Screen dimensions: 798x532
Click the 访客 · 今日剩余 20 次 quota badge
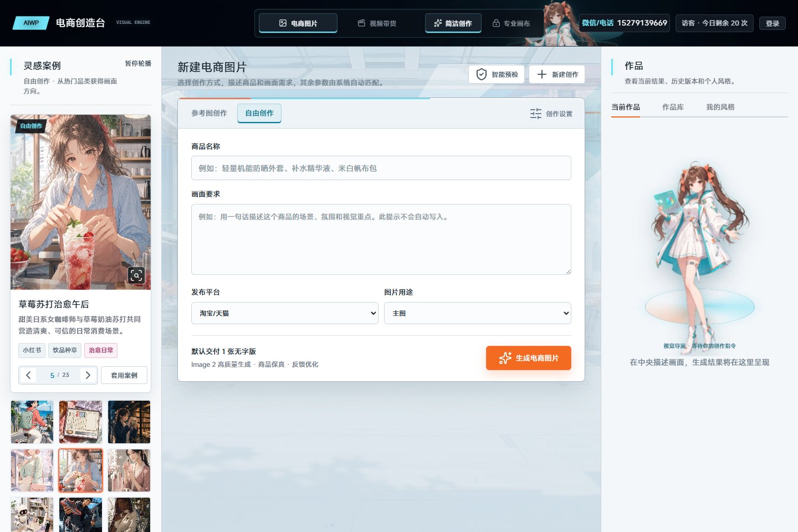[x=714, y=23]
